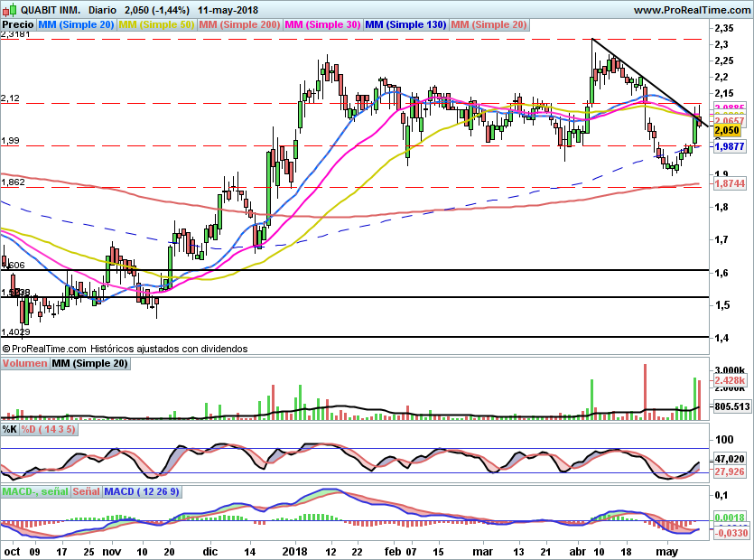
Task: Select the dark blue MM (Simple 130) label
Action: (x=405, y=24)
